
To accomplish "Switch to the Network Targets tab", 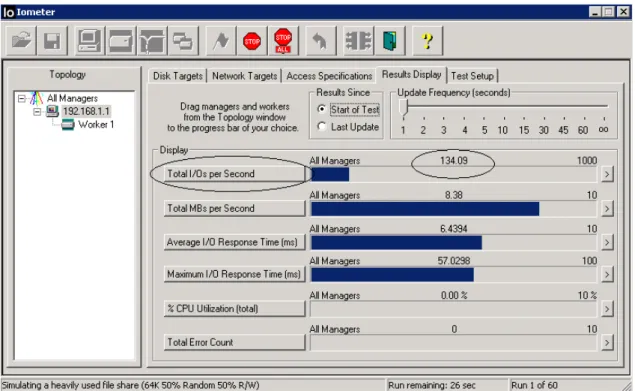I will 245,76.
